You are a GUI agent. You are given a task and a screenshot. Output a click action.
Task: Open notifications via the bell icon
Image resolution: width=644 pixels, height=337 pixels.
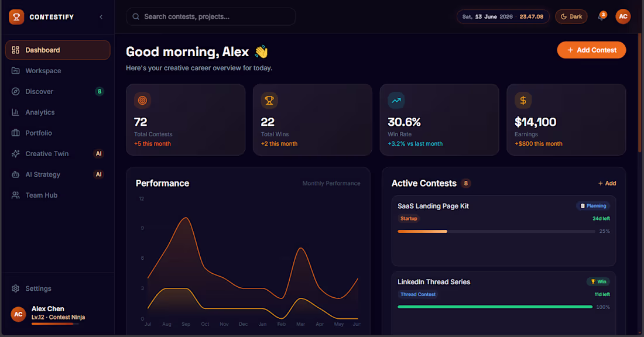[601, 17]
